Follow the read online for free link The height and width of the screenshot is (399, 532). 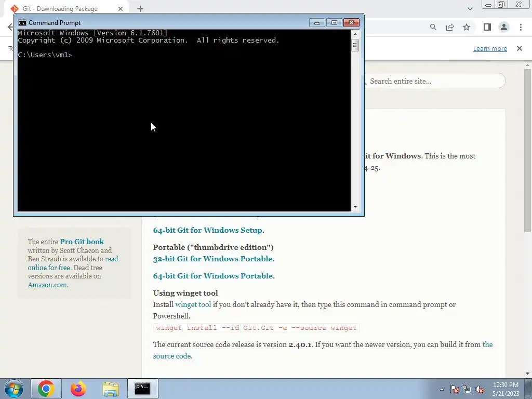[x=73, y=263]
